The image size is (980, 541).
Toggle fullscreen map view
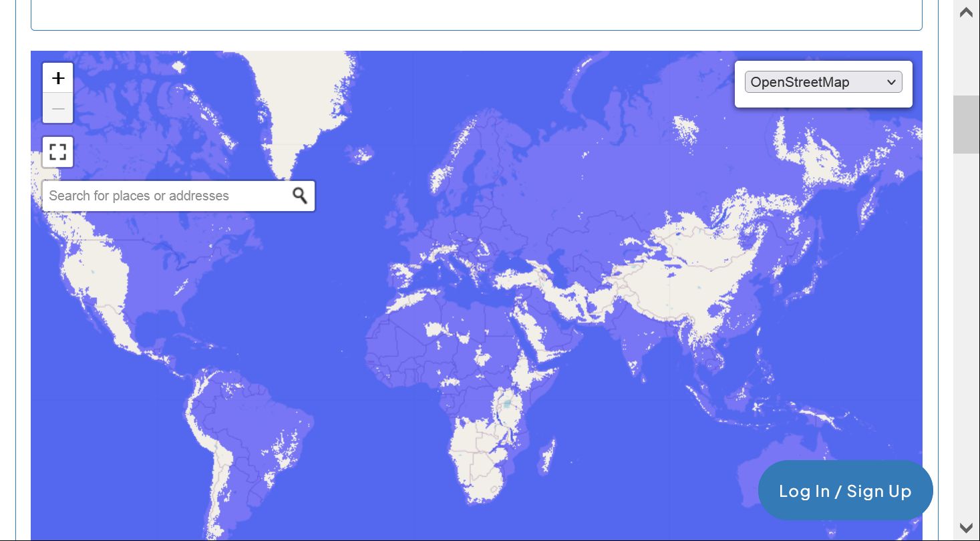[x=58, y=152]
